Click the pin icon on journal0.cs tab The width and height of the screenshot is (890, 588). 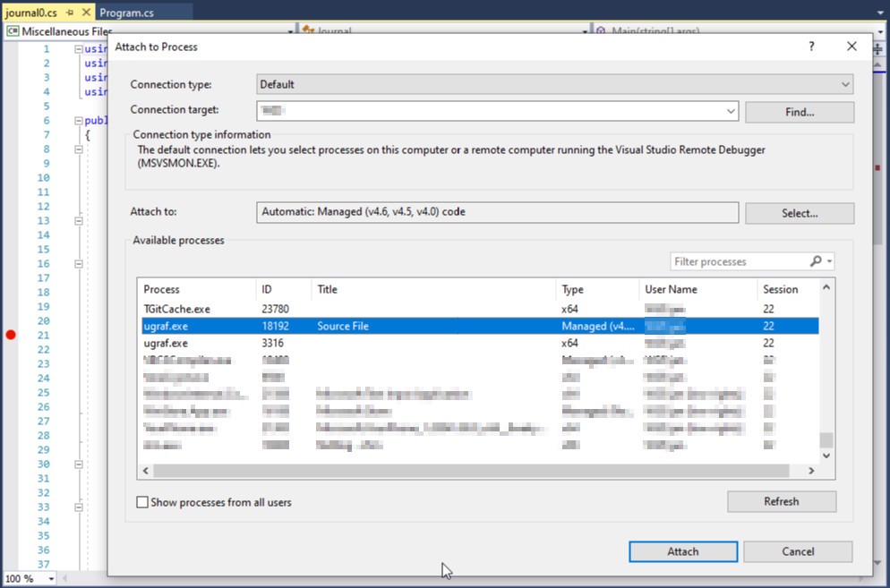pyautogui.click(x=69, y=13)
